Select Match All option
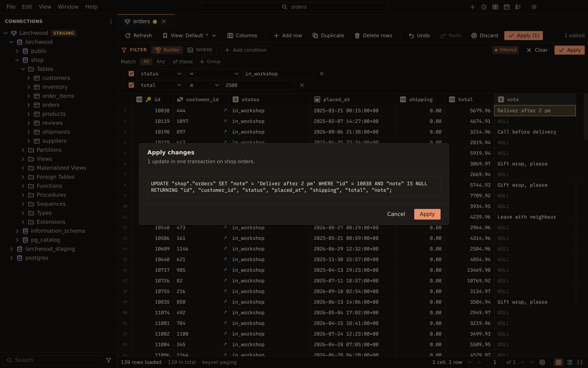The image size is (588, 368). click(x=146, y=62)
